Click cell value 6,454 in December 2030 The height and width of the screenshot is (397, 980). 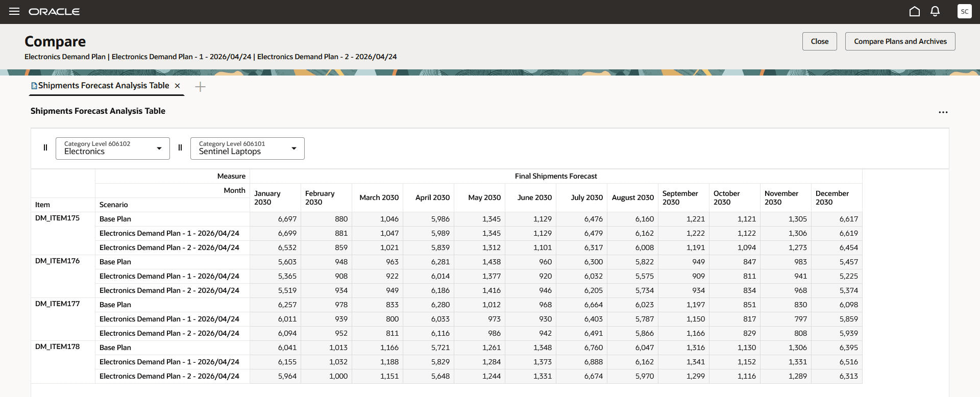(837, 247)
